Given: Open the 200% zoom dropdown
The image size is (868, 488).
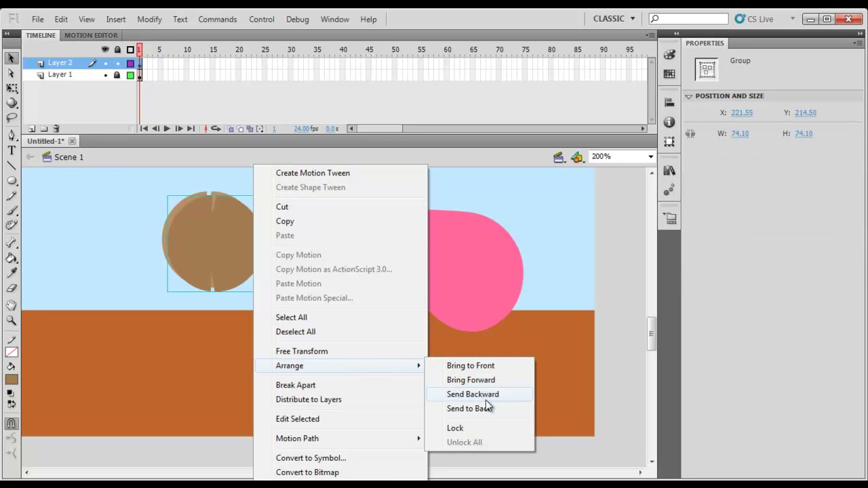Looking at the screenshot, I should pyautogui.click(x=650, y=157).
